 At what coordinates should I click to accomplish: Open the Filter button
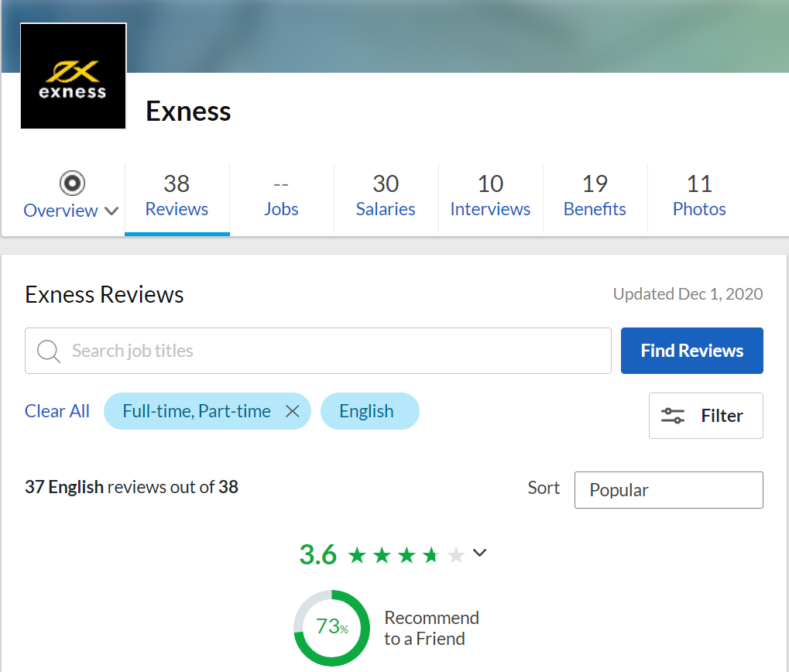click(x=706, y=416)
